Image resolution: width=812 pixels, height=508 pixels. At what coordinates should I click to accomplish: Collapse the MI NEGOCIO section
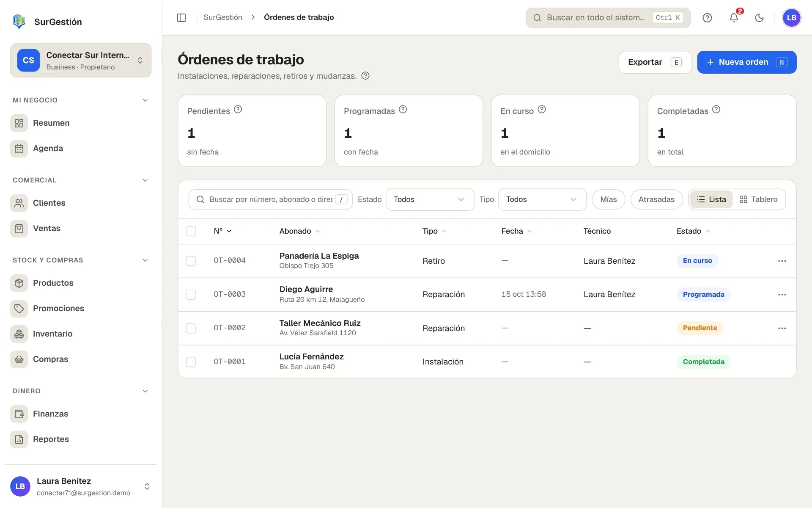(145, 100)
